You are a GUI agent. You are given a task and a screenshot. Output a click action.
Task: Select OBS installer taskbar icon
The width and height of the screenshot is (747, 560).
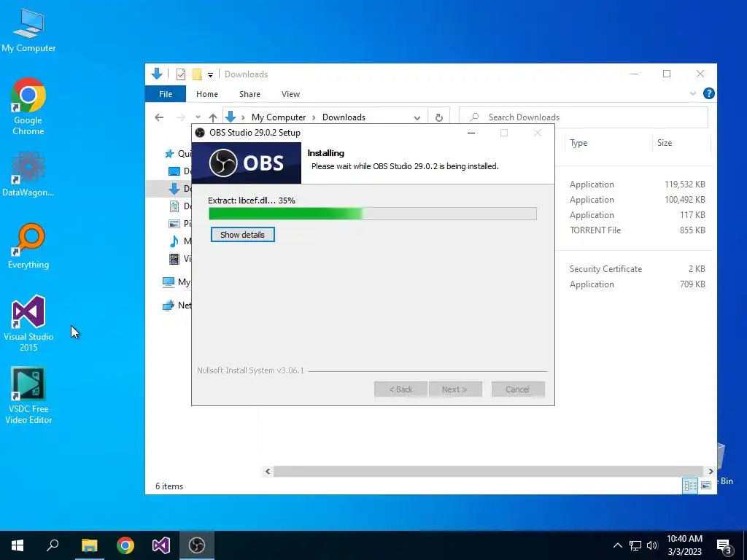[x=197, y=545]
